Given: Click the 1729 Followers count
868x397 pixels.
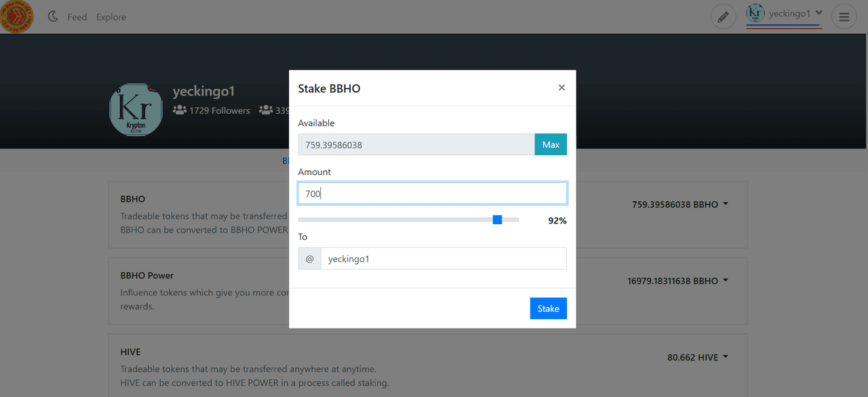Looking at the screenshot, I should pyautogui.click(x=212, y=110).
